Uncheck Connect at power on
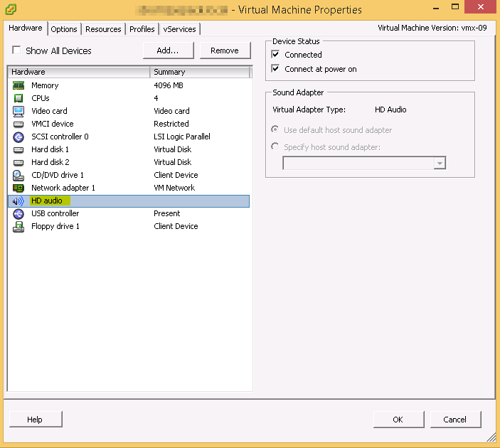Viewport: 500px width, 448px height. click(275, 68)
